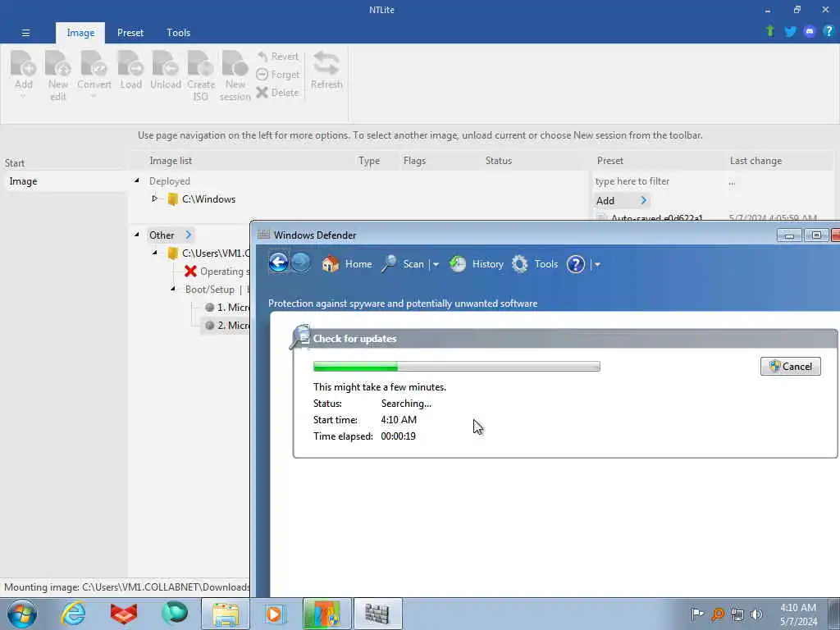
Task: Start a Windows Defender Scan
Action: pyautogui.click(x=403, y=263)
